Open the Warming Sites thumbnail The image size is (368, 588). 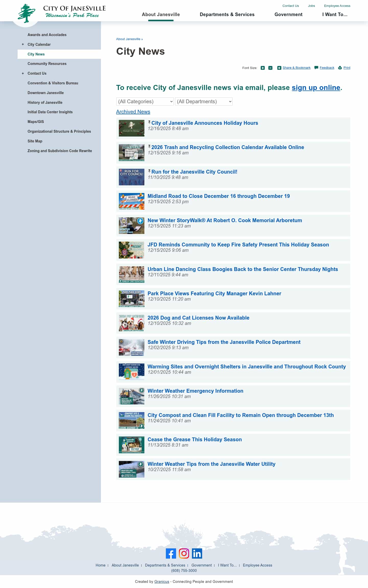(x=131, y=372)
